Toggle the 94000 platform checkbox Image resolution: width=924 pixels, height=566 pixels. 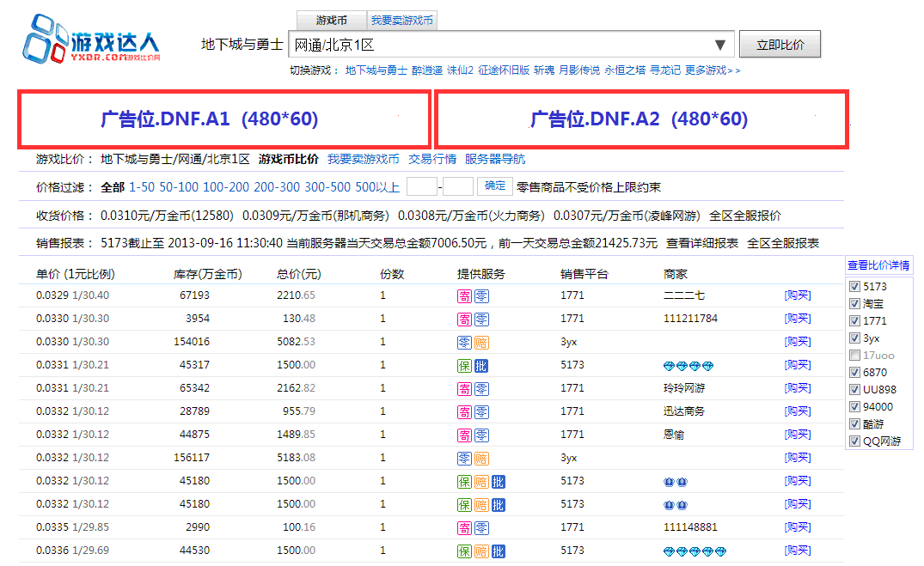point(854,406)
